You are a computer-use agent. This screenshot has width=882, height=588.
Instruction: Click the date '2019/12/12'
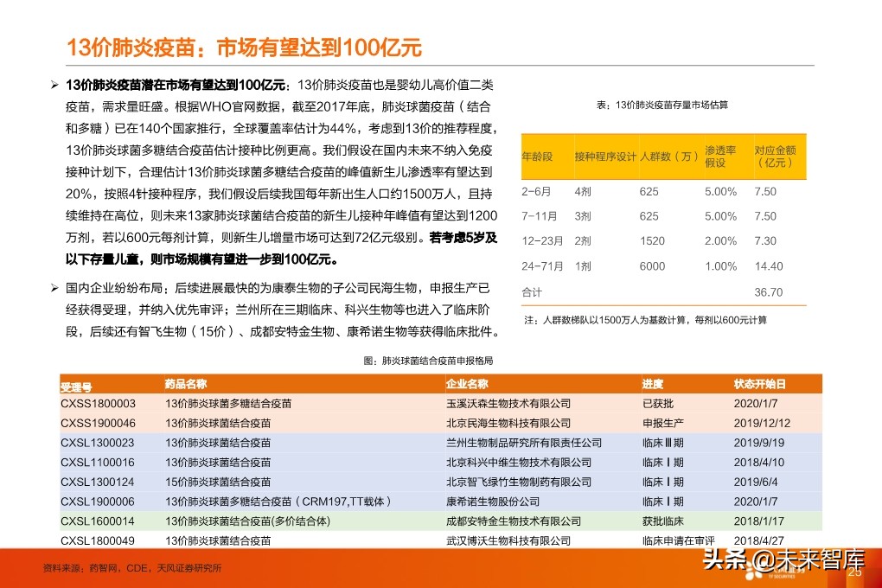coord(762,424)
